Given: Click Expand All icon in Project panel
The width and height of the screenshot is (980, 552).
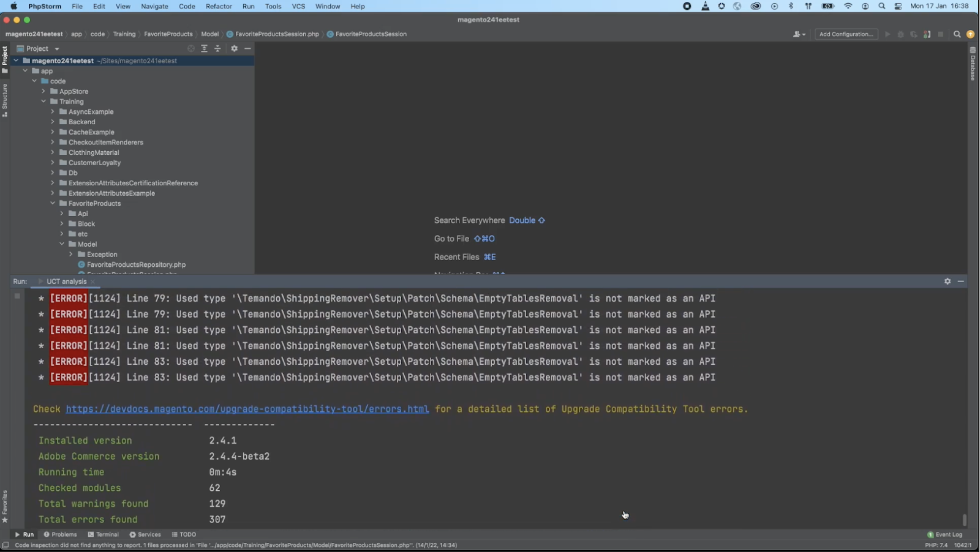Looking at the screenshot, I should click(204, 48).
